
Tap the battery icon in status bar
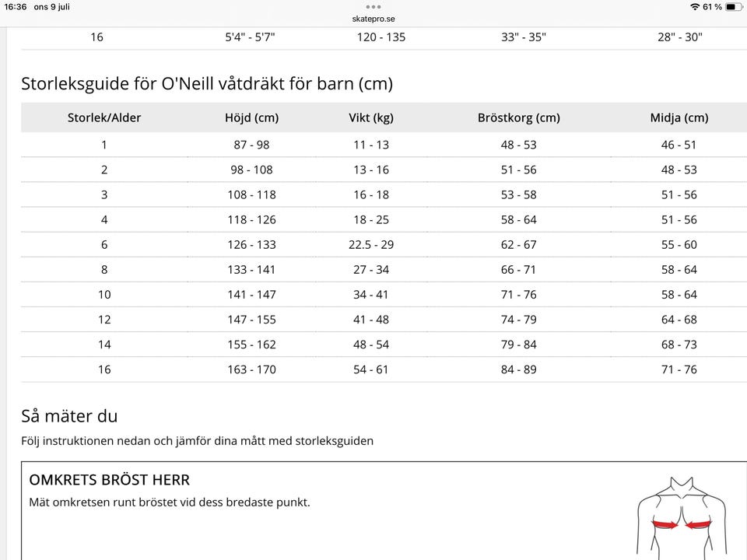tap(734, 7)
